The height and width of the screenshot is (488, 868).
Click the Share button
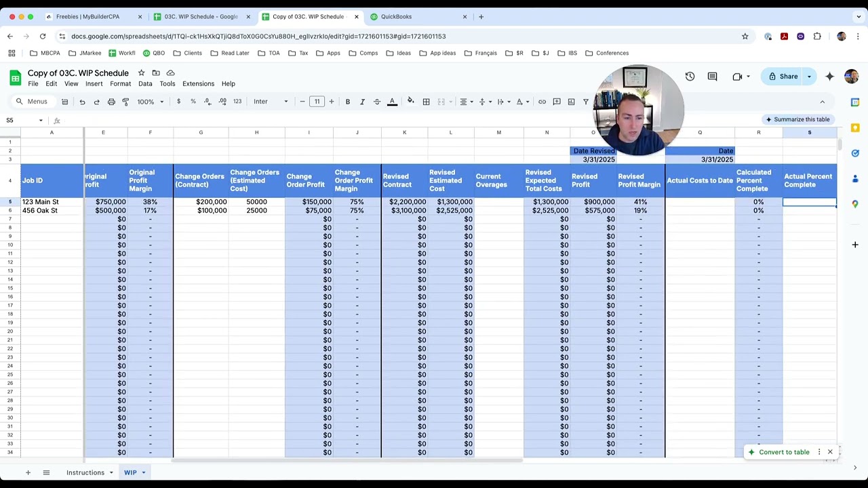(x=783, y=77)
